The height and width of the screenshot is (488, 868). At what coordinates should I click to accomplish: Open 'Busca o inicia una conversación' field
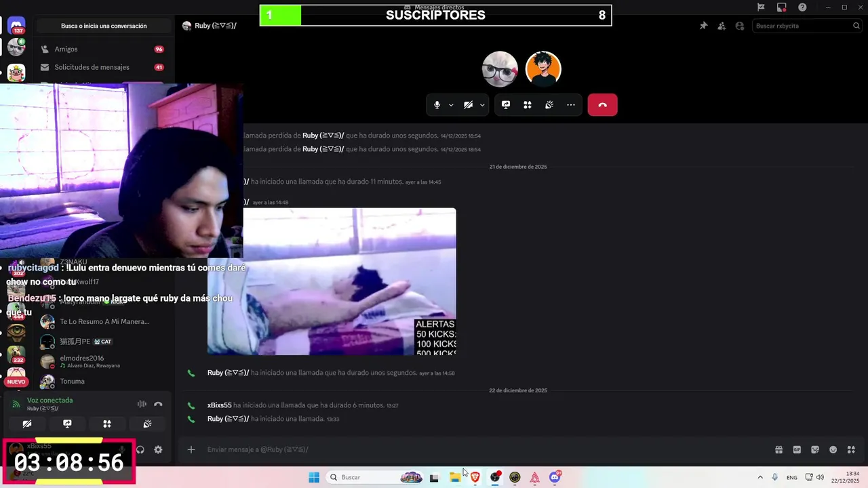coord(104,26)
